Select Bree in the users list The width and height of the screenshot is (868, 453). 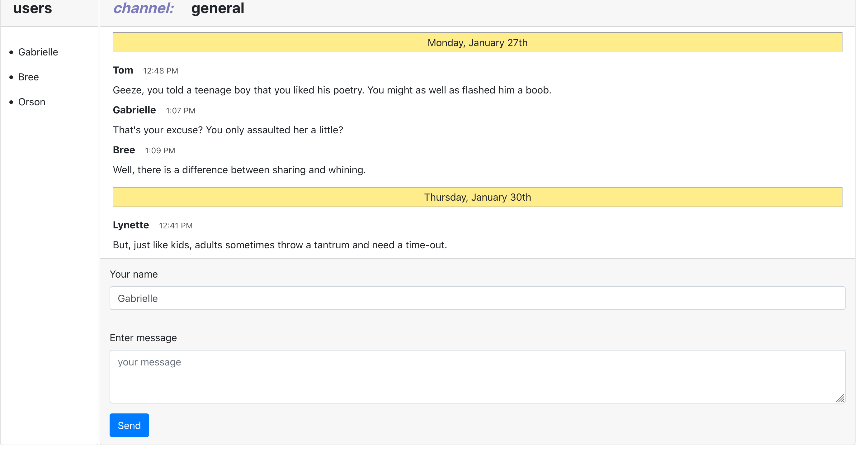coord(28,77)
